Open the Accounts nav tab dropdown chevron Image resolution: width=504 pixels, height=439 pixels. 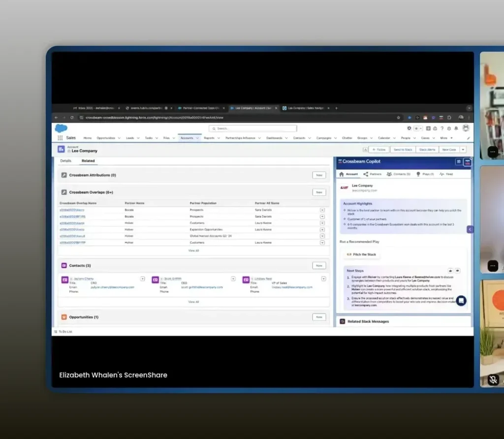[197, 138]
